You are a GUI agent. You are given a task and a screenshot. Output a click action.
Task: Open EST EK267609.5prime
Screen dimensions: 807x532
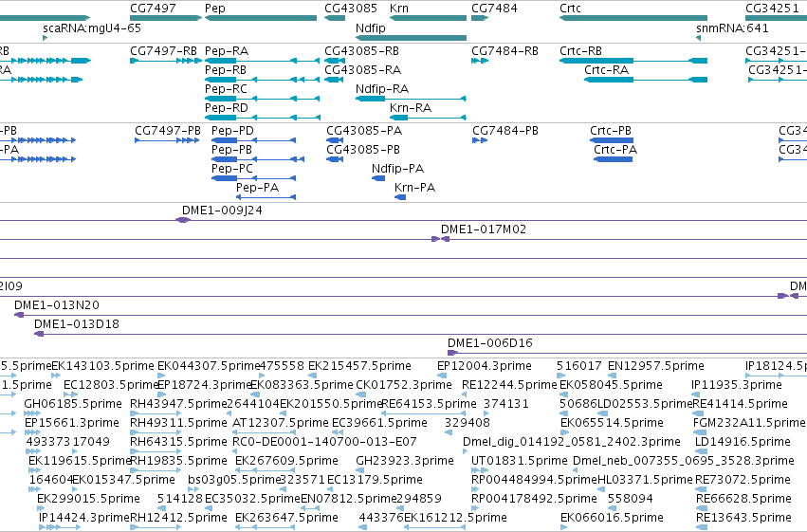point(286,461)
